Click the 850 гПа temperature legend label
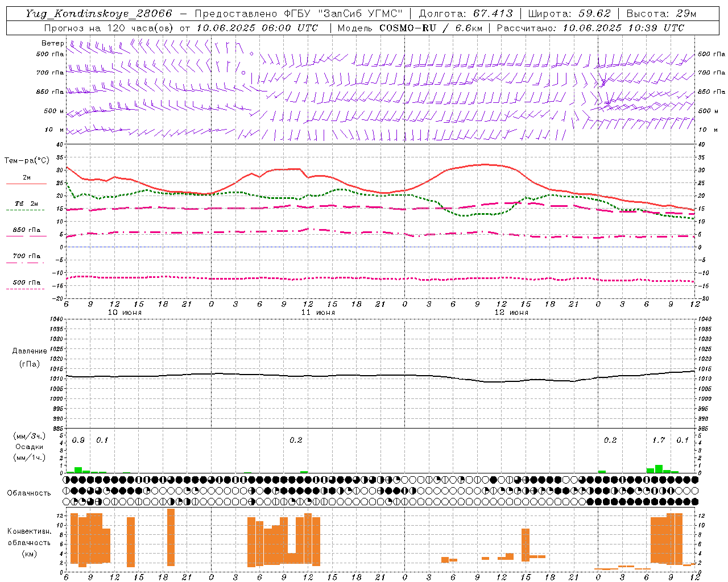This screenshot has height=582, width=728. point(27,230)
